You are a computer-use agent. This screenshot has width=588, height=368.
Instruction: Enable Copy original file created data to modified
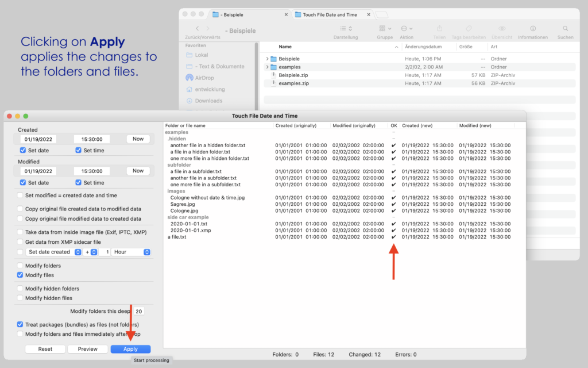point(20,209)
